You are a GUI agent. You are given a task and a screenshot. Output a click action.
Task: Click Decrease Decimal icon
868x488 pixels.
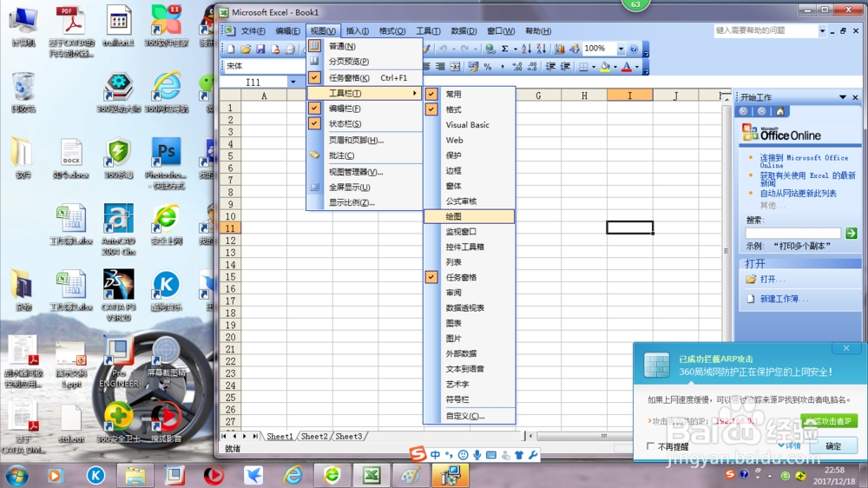tap(532, 67)
